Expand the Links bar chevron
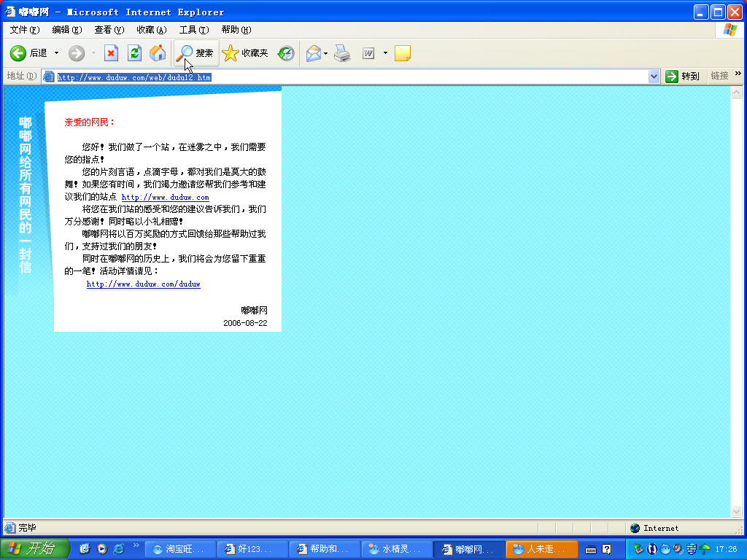 pos(738,74)
